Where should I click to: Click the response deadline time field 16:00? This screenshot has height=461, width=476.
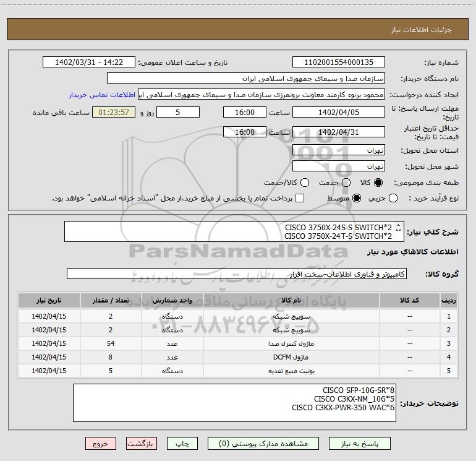[245, 112]
